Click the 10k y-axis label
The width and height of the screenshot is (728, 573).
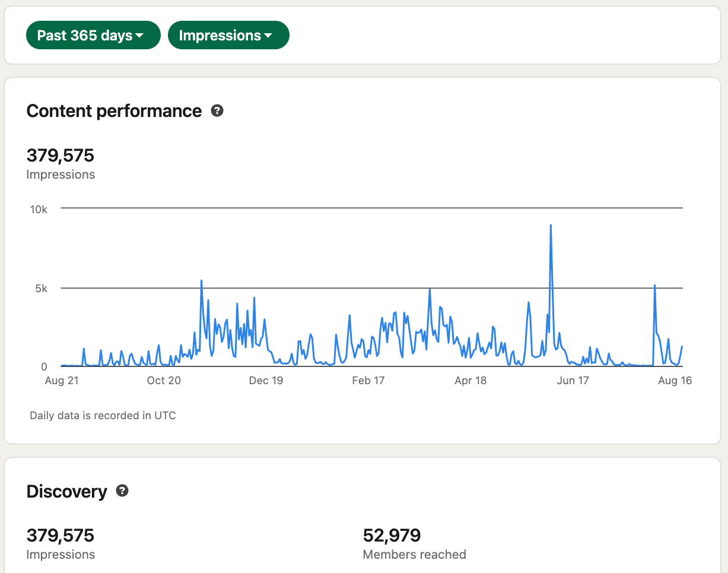pyautogui.click(x=39, y=209)
